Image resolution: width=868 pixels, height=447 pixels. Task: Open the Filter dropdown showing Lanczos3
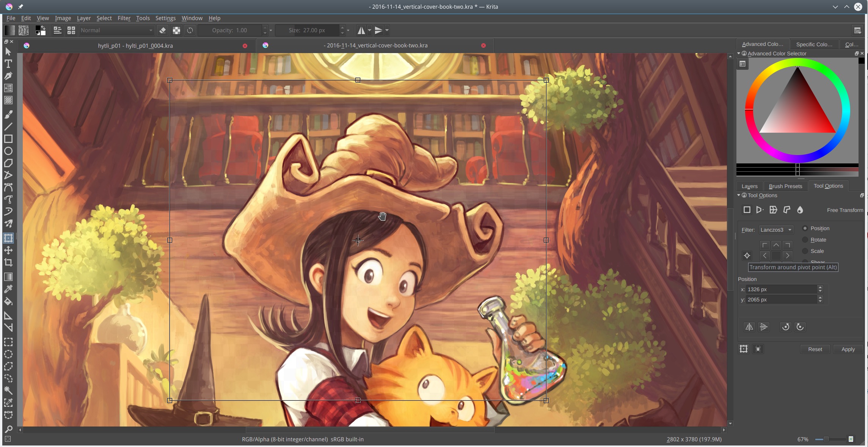(x=775, y=230)
